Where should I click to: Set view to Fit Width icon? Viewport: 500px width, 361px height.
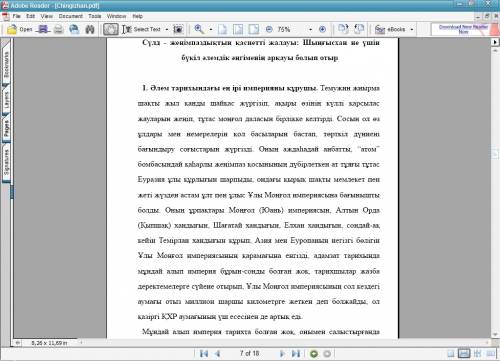click(x=254, y=29)
